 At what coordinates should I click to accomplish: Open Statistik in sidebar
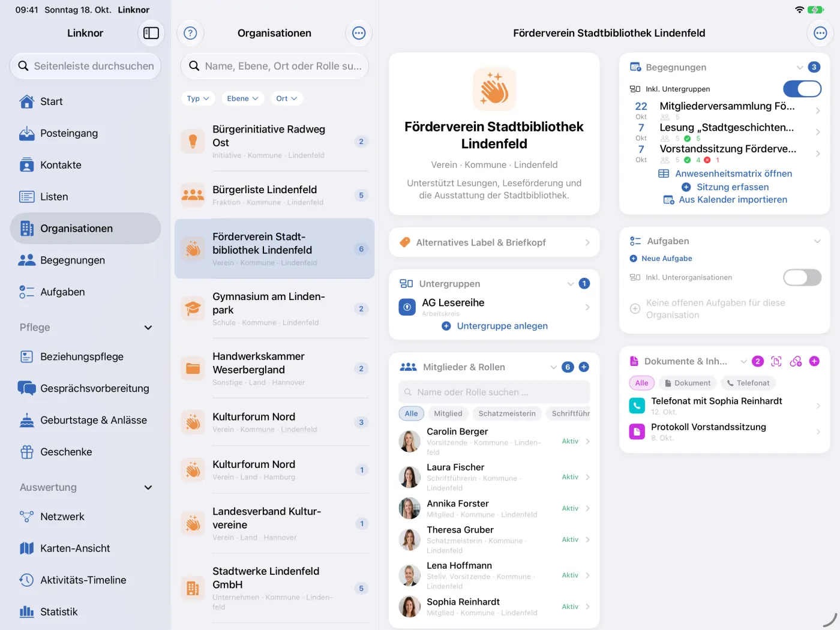pyautogui.click(x=85, y=612)
